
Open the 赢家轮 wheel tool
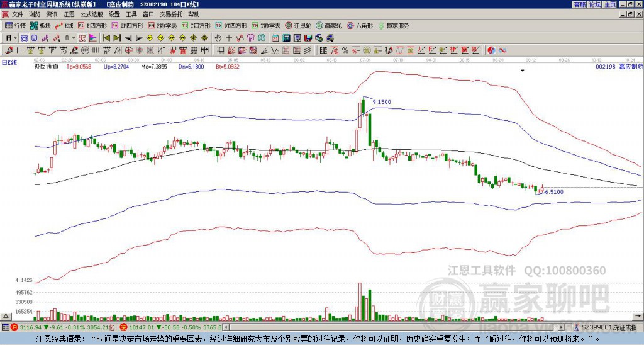click(329, 25)
